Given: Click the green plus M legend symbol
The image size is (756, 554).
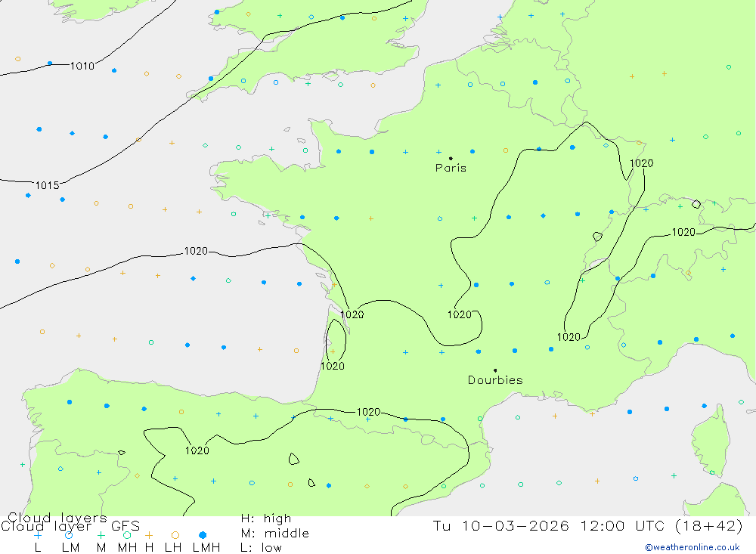Looking at the screenshot, I should pos(101,535).
